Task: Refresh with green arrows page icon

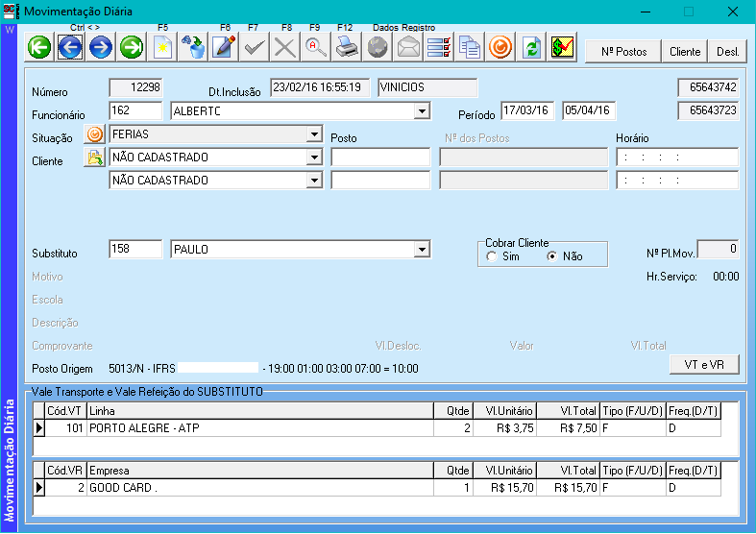Action: point(531,47)
